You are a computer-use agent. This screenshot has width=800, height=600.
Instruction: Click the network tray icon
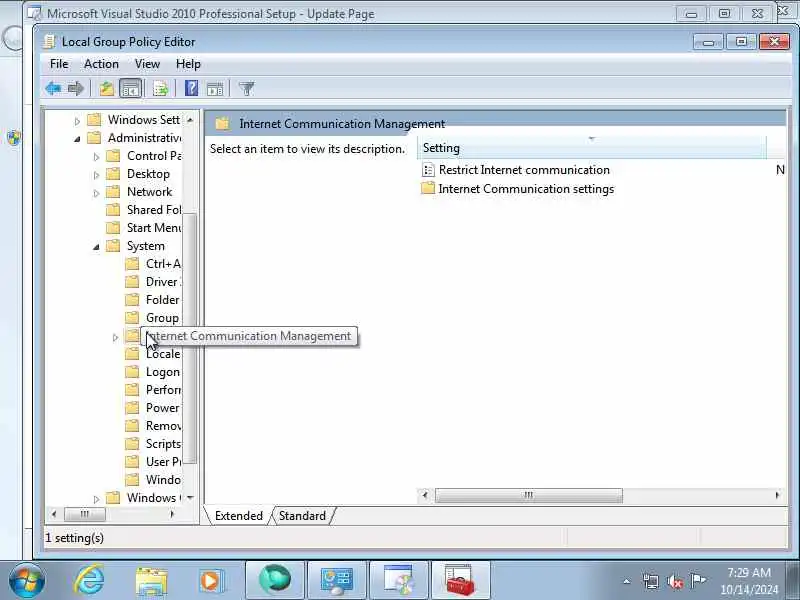pos(651,581)
